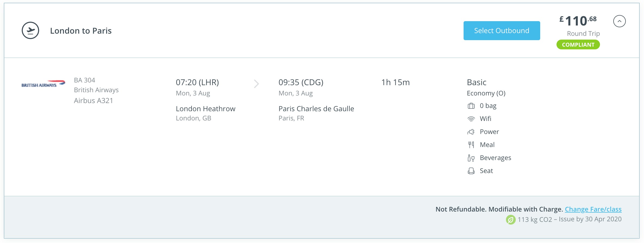Click the departure plane icon
This screenshot has height=243, width=644.
point(31,31)
